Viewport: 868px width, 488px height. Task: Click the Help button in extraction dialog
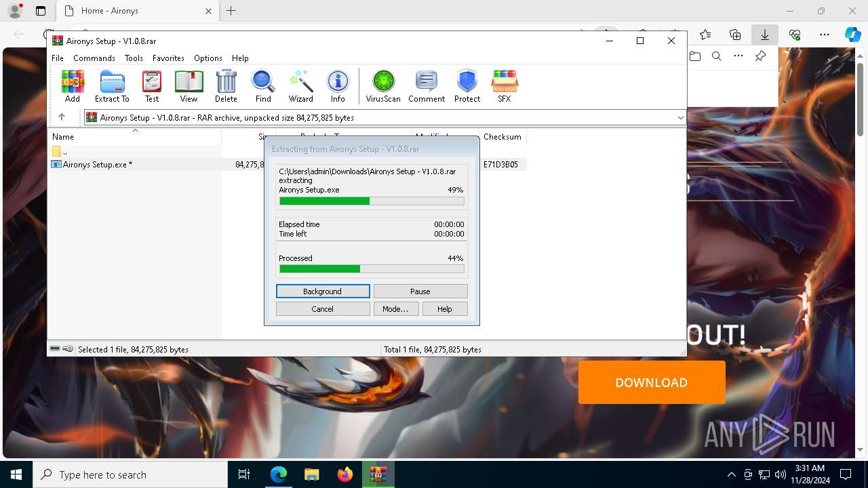[x=445, y=309]
